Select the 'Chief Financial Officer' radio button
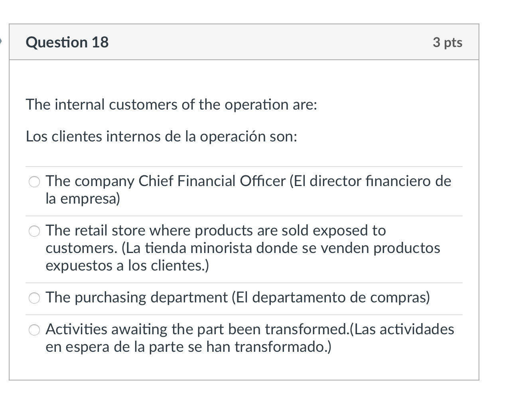The width and height of the screenshot is (532, 404). (x=34, y=181)
